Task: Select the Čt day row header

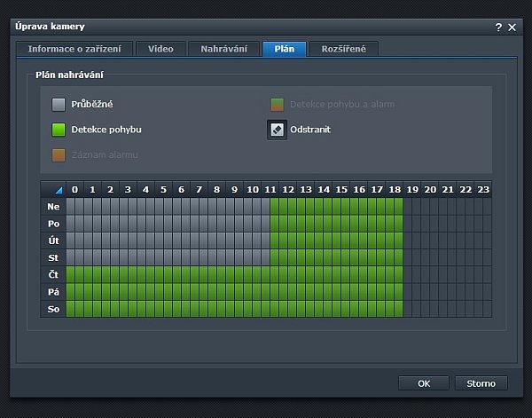Action: (x=53, y=275)
